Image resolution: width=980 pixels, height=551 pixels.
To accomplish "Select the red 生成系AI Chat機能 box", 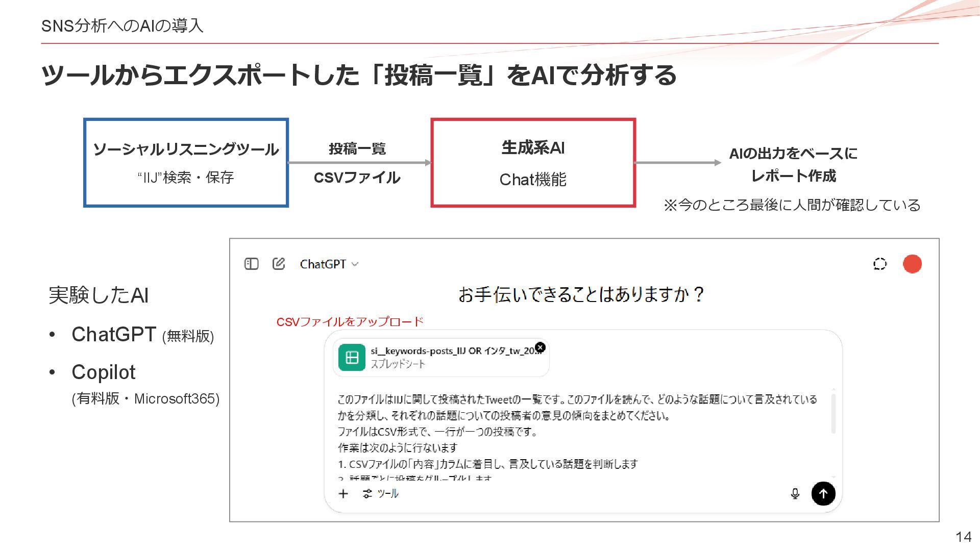I will [533, 163].
